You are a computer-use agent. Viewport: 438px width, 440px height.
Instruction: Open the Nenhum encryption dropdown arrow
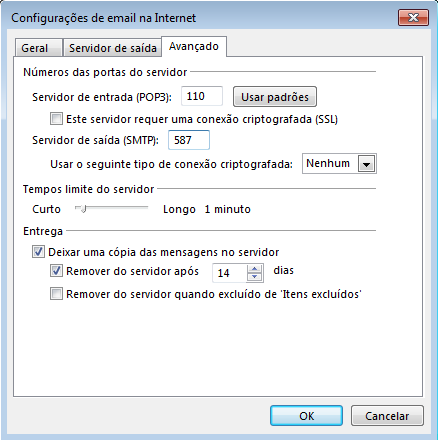coord(366,164)
